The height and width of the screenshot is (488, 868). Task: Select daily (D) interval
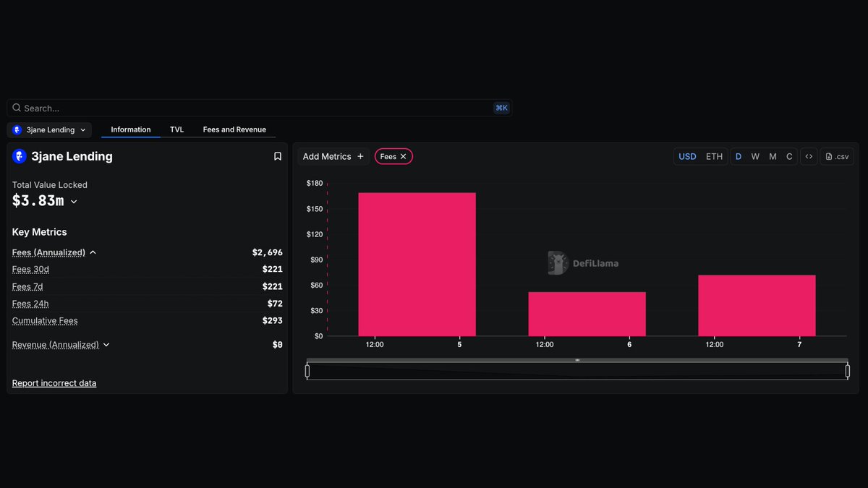739,156
